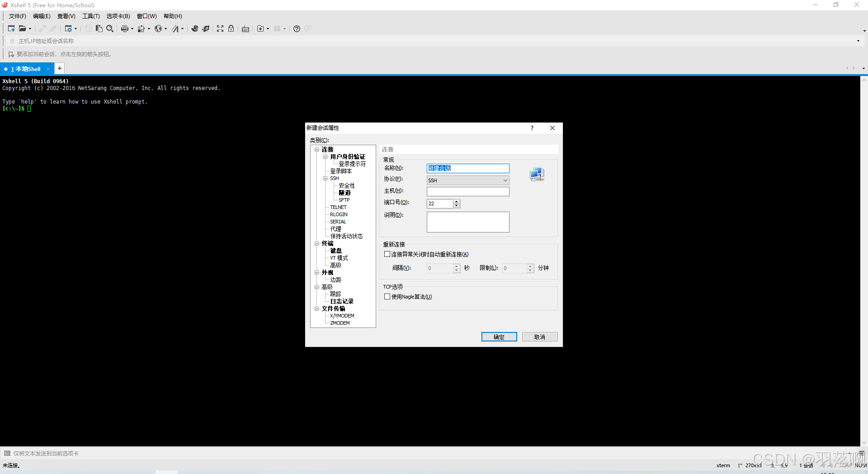Select 键盘 in the category tree
Screen dimensions: 868x474
point(336,251)
